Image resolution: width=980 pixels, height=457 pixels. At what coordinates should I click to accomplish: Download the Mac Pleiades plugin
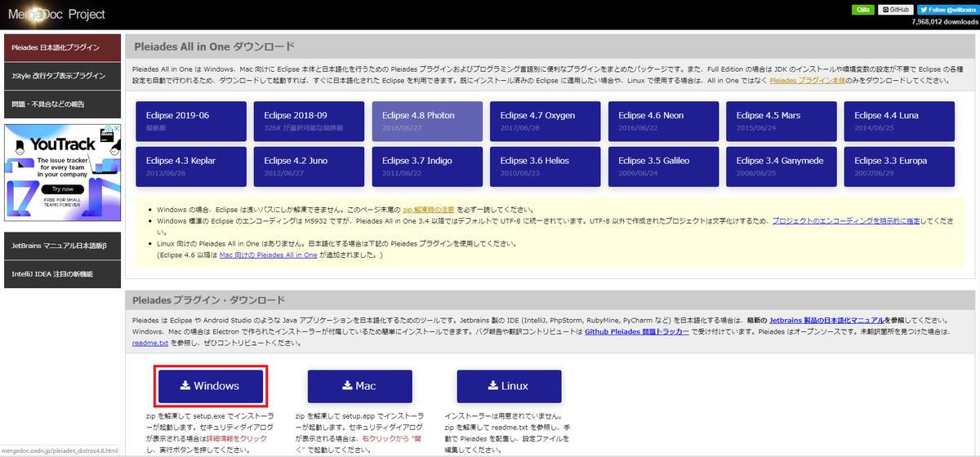(359, 386)
